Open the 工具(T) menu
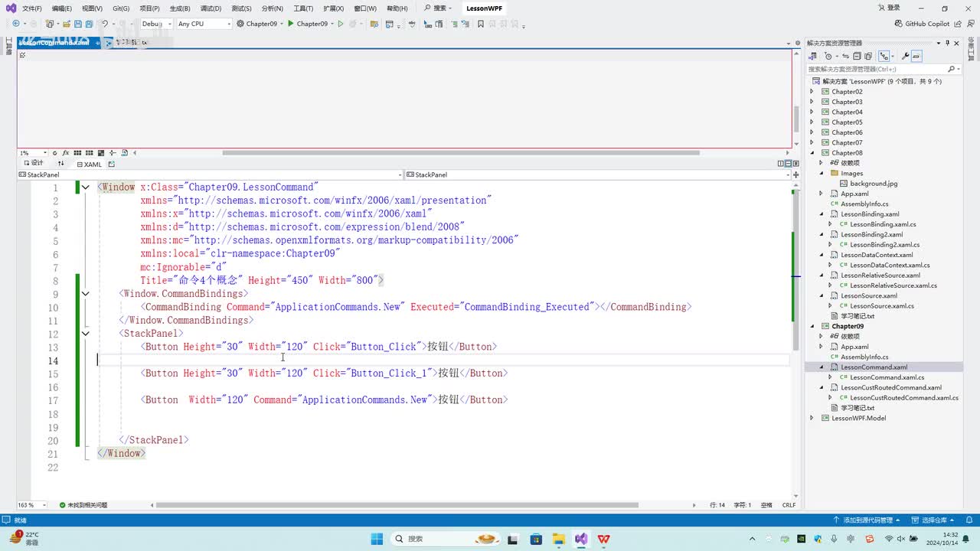This screenshot has width=980, height=551. (x=303, y=8)
